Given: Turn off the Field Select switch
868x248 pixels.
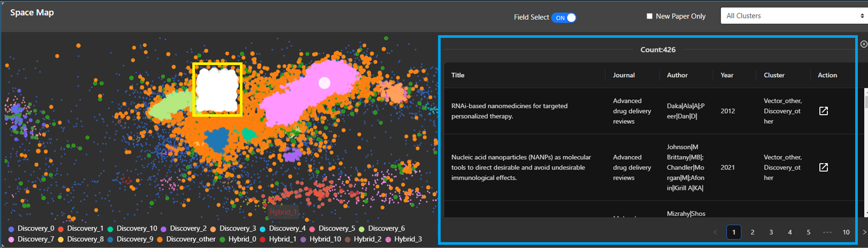Looking at the screenshot, I should [x=564, y=18].
